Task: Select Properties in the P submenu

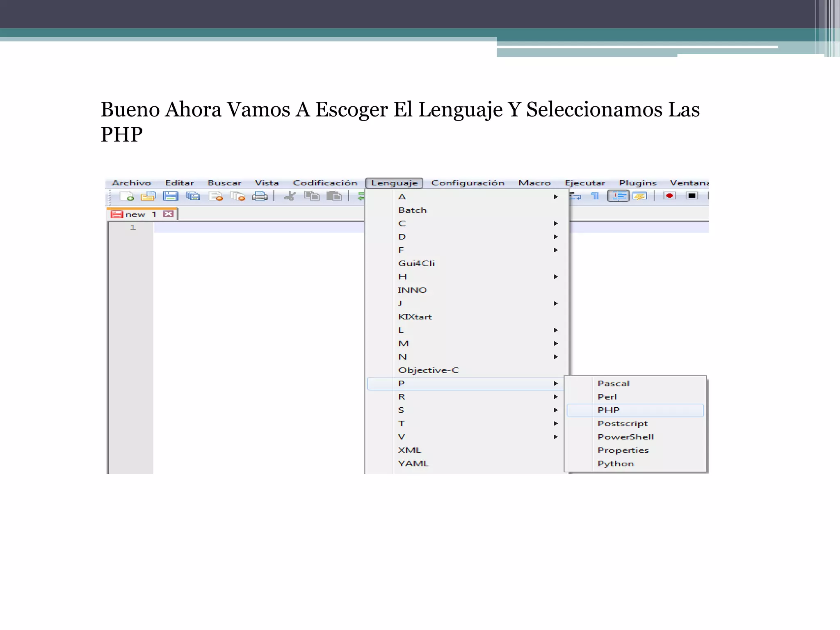Action: pyautogui.click(x=635, y=450)
